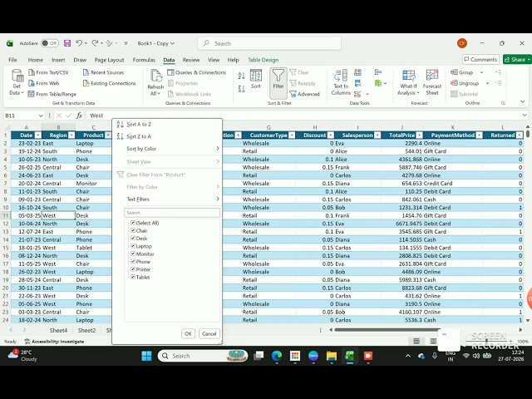
Task: Toggle AutoSave switch
Action: 50,43
